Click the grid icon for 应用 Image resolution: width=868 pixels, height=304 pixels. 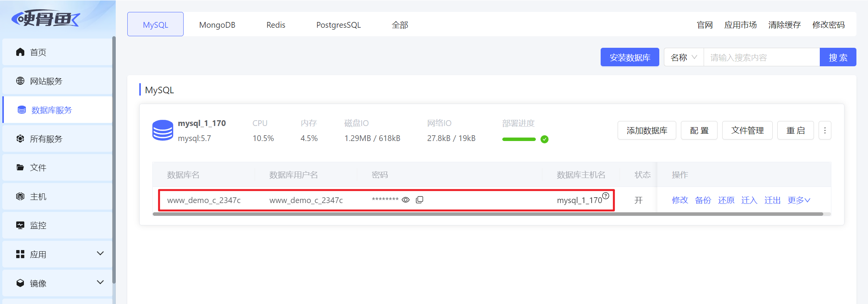(x=20, y=254)
